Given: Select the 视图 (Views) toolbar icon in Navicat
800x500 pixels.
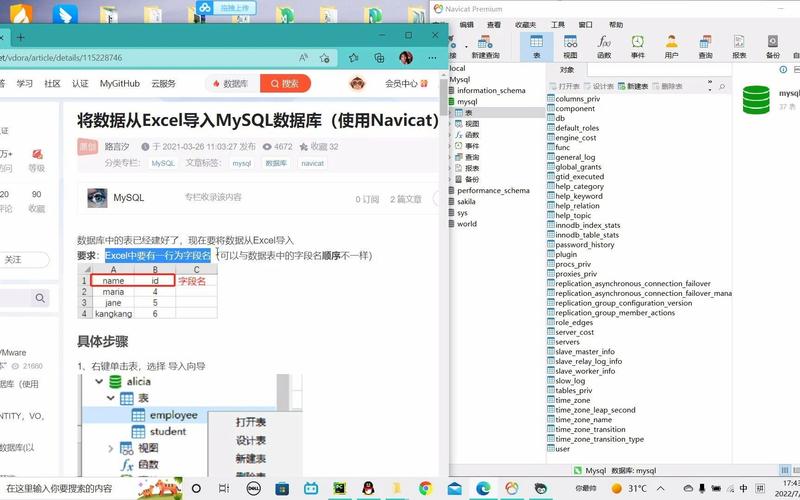Looking at the screenshot, I should coord(570,46).
